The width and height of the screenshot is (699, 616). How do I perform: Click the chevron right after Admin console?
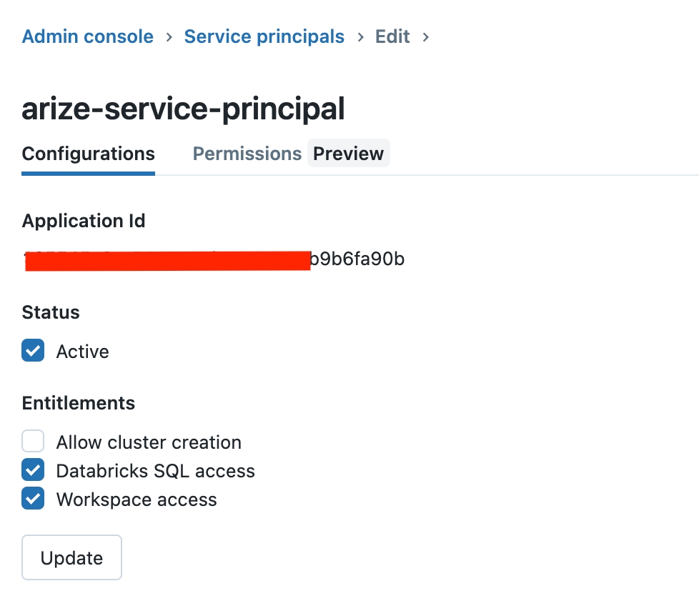169,37
